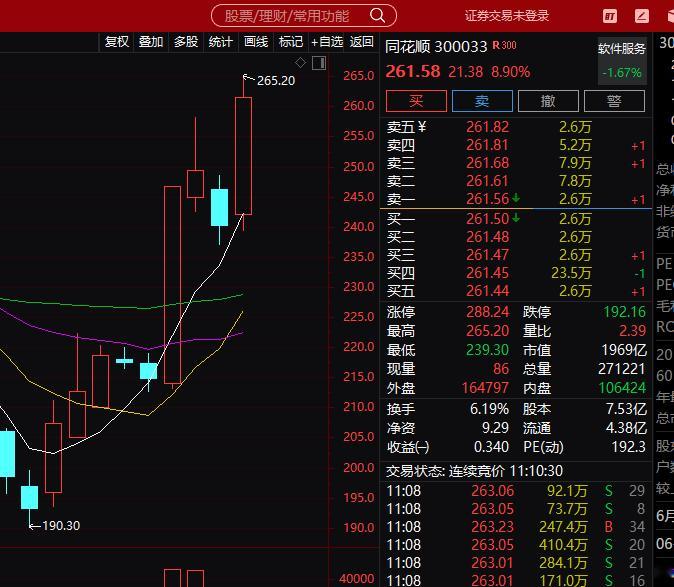This screenshot has height=587, width=674.
Task: Click the 卖 sell button
Action: (x=482, y=101)
